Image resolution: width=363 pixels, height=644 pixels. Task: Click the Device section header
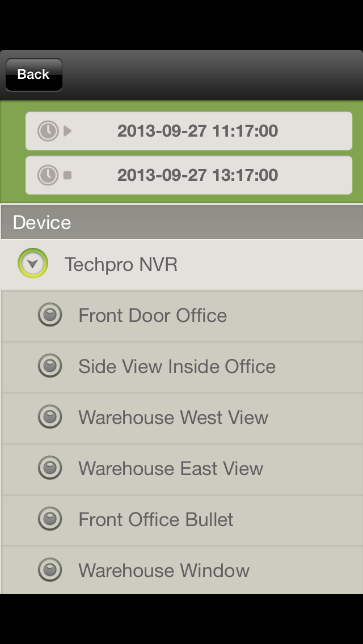tap(181, 222)
